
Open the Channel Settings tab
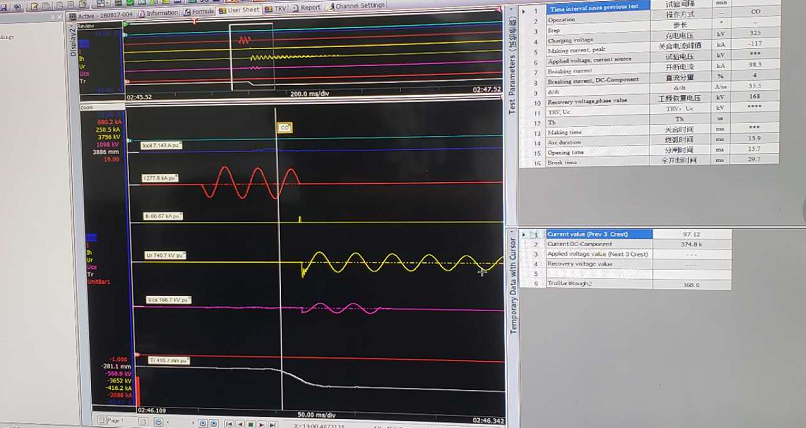point(358,6)
